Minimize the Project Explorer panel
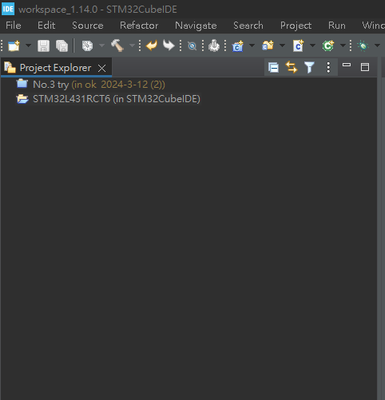 click(347, 65)
